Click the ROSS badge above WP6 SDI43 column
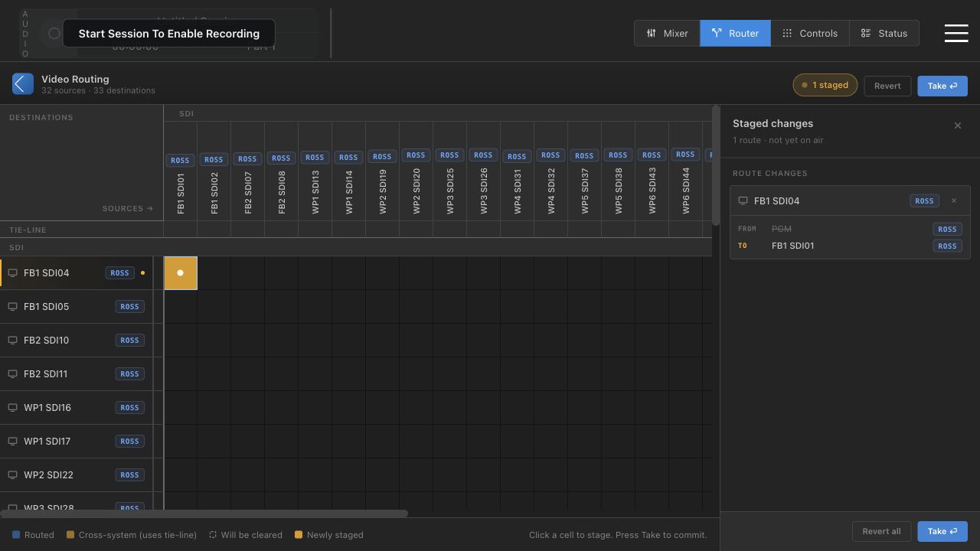This screenshot has width=980, height=551. point(652,155)
